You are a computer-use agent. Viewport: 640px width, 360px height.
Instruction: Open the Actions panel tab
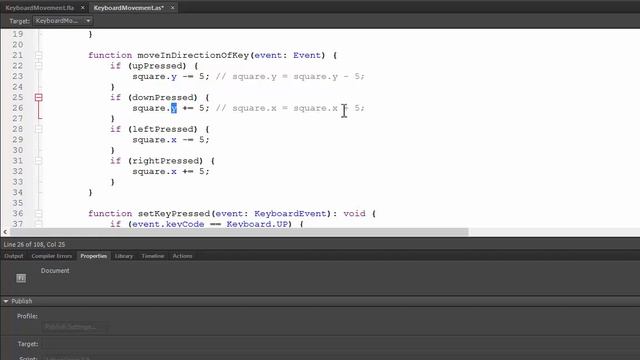coord(182,256)
